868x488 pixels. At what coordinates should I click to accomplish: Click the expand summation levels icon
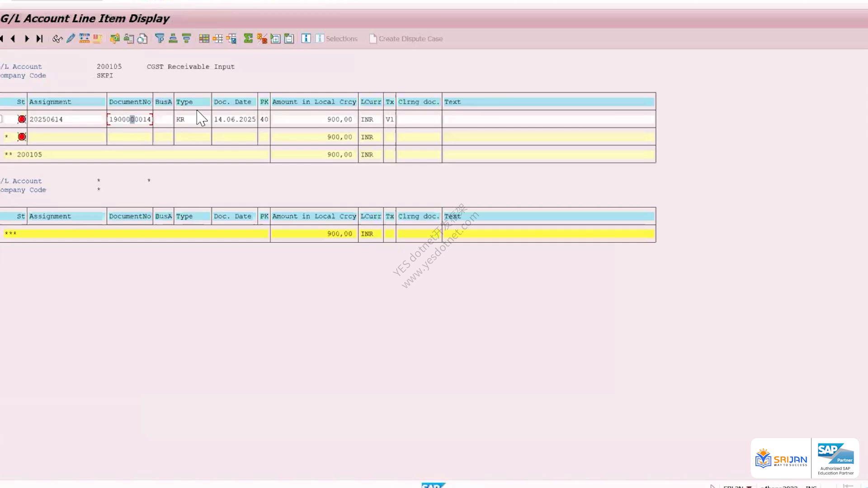275,39
